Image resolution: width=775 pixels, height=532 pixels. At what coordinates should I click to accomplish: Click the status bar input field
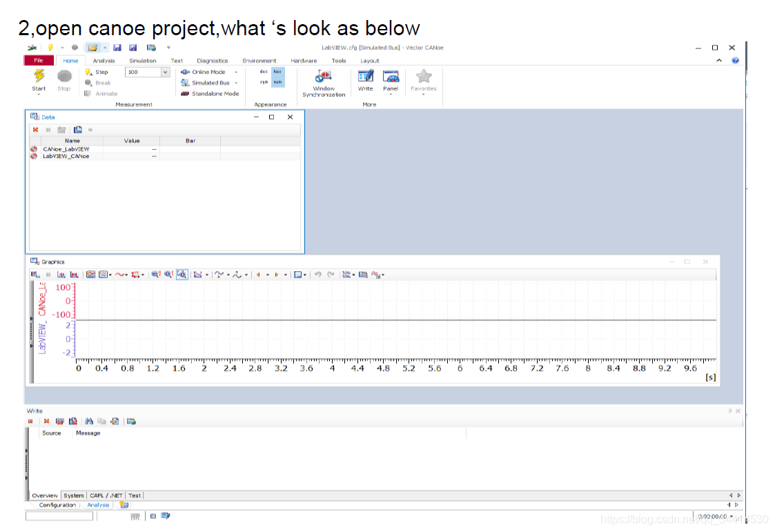pos(59,516)
